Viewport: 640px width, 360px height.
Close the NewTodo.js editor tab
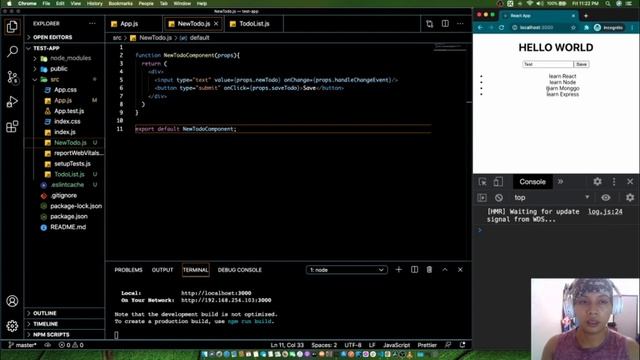click(216, 24)
